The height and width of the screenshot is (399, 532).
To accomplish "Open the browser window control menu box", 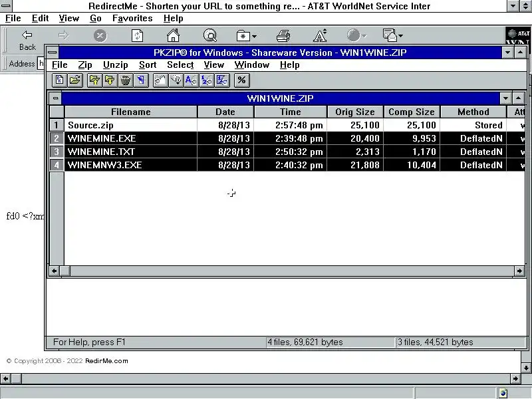I will pyautogui.click(x=6, y=5).
